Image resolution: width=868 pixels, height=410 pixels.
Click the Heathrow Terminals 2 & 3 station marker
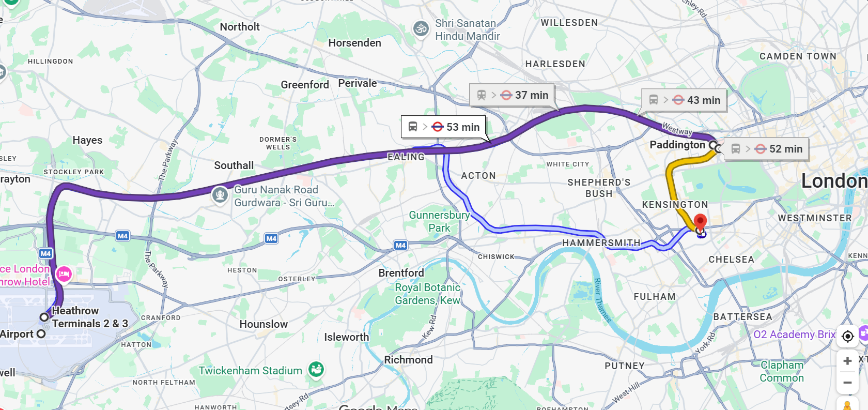click(44, 317)
